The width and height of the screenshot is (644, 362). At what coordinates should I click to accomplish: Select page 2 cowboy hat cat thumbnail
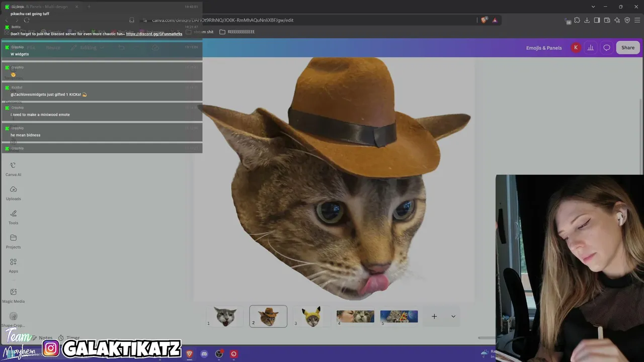coord(268,316)
